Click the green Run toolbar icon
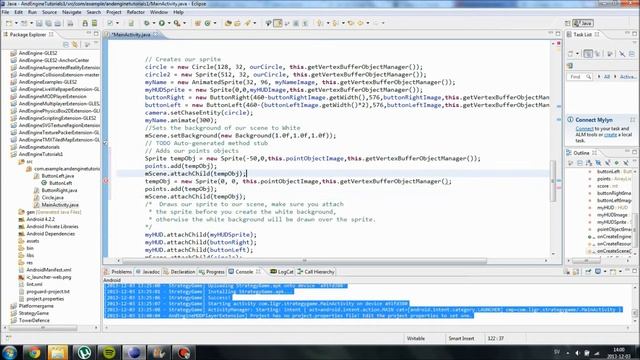The width and height of the screenshot is (640, 360). point(162,23)
